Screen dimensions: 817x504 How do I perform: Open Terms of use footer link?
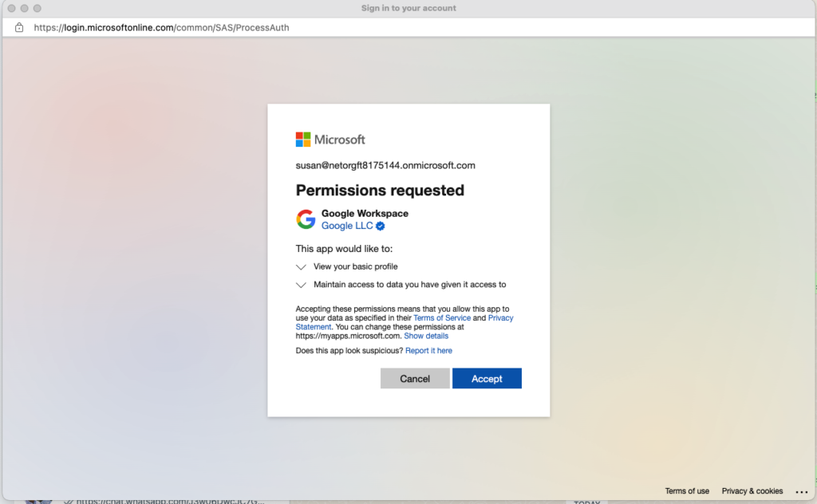[x=687, y=491]
